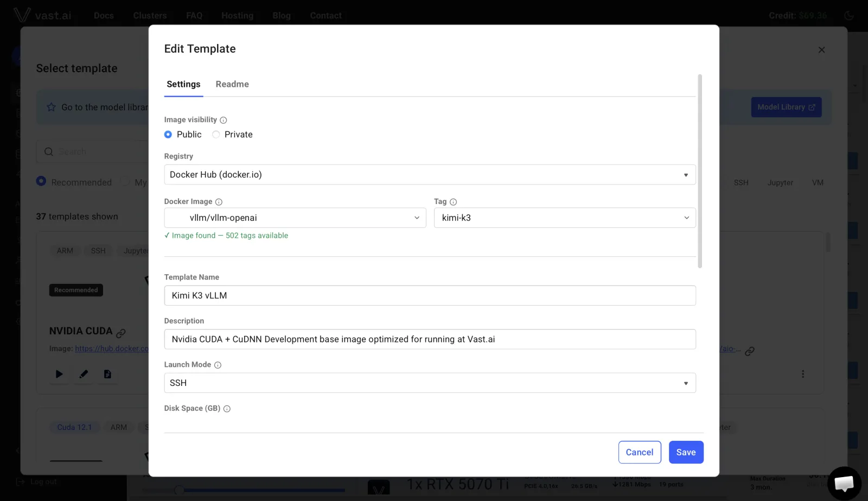Click the star icon in model library banner

51,107
